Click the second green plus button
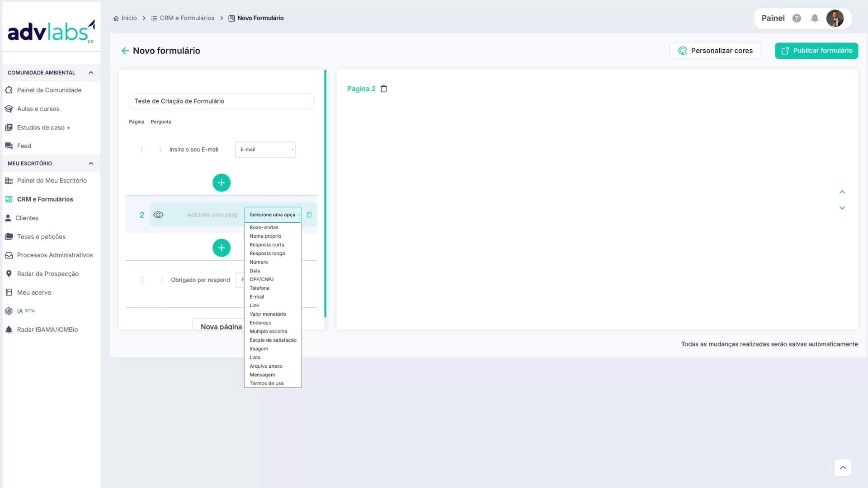 point(221,248)
